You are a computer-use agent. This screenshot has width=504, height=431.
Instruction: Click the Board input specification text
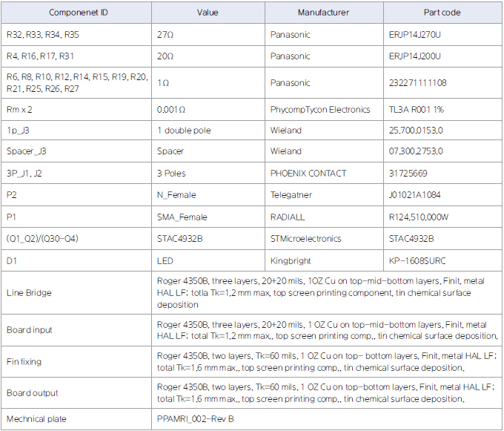[327, 330]
